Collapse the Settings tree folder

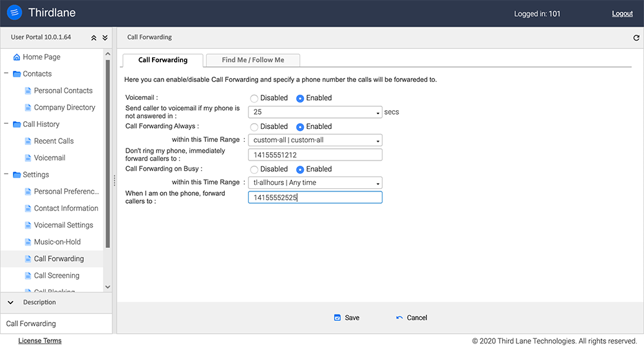(6, 175)
